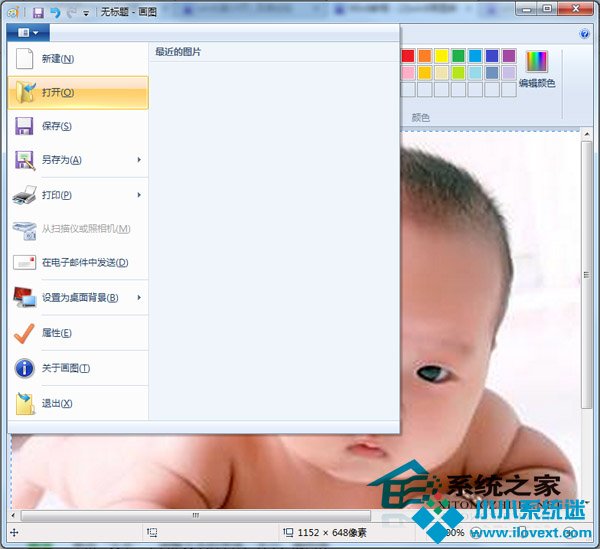Click the floppy with pencil icon 另存为
This screenshot has width=600, height=549.
[x=25, y=160]
